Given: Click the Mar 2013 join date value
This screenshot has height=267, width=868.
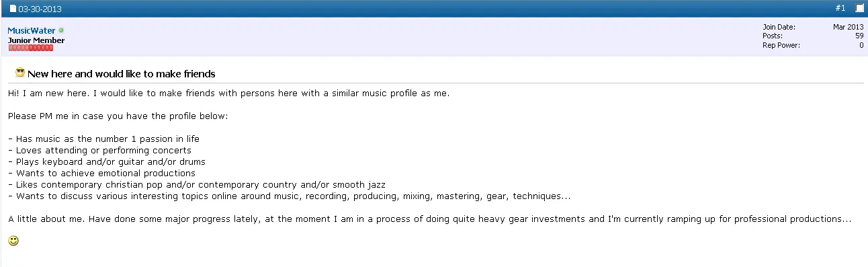Looking at the screenshot, I should click(848, 27).
